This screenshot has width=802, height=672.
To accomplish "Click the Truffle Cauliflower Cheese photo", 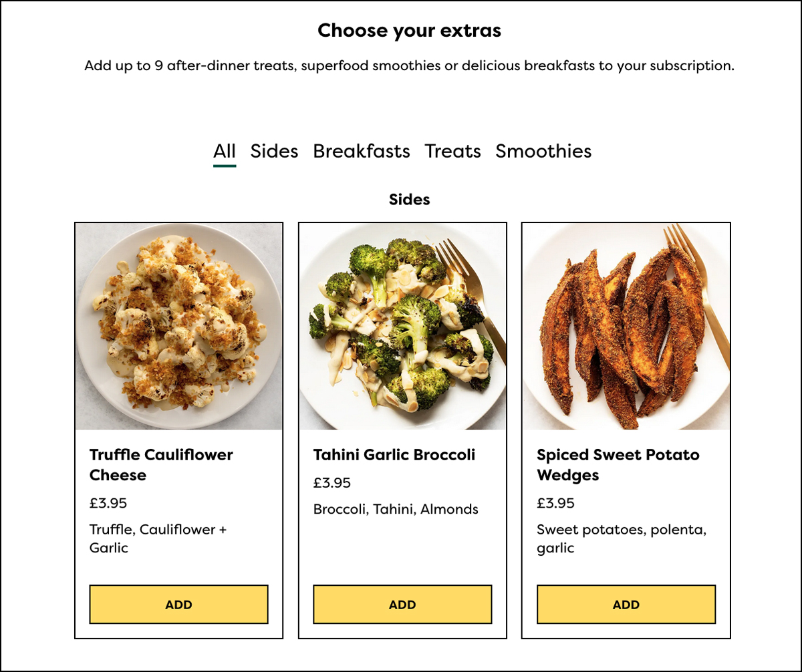I will pyautogui.click(x=178, y=327).
